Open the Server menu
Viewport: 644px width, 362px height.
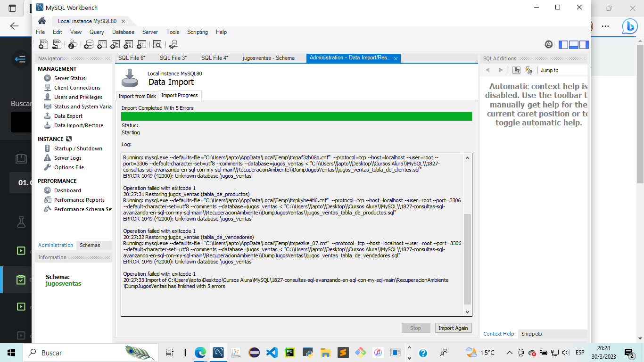[150, 32]
